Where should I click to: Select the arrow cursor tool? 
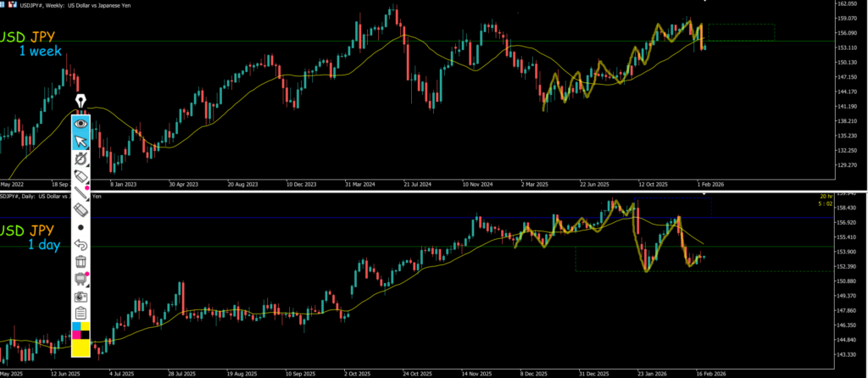tap(81, 141)
